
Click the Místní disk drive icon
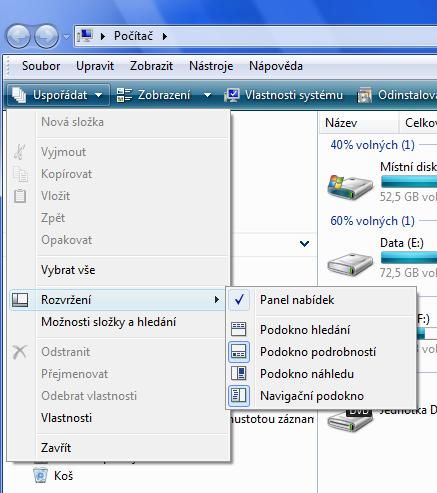coord(350,186)
